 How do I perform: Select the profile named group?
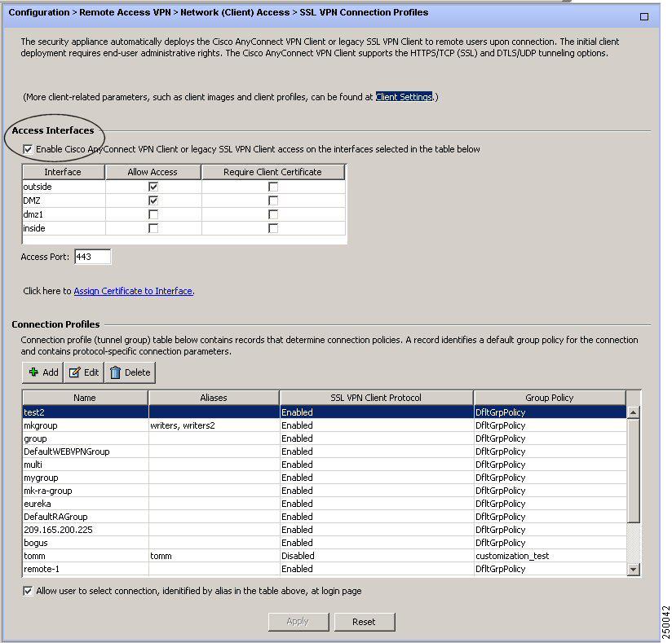click(325, 438)
